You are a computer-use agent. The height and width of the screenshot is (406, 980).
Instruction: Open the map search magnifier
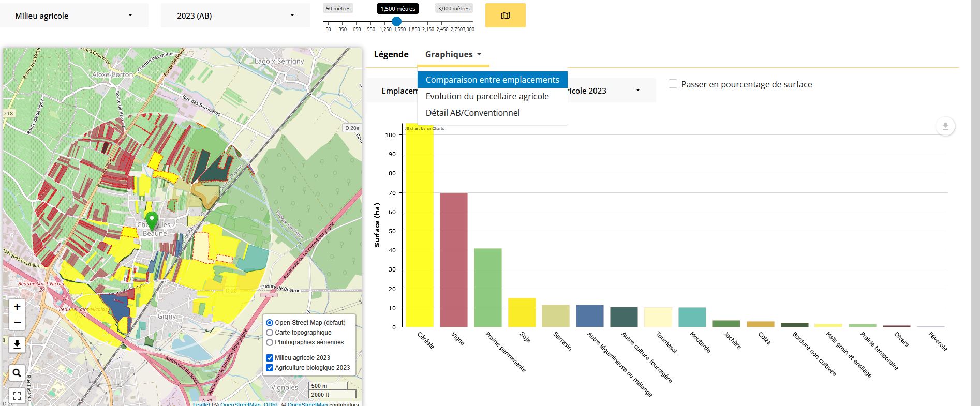tap(17, 373)
